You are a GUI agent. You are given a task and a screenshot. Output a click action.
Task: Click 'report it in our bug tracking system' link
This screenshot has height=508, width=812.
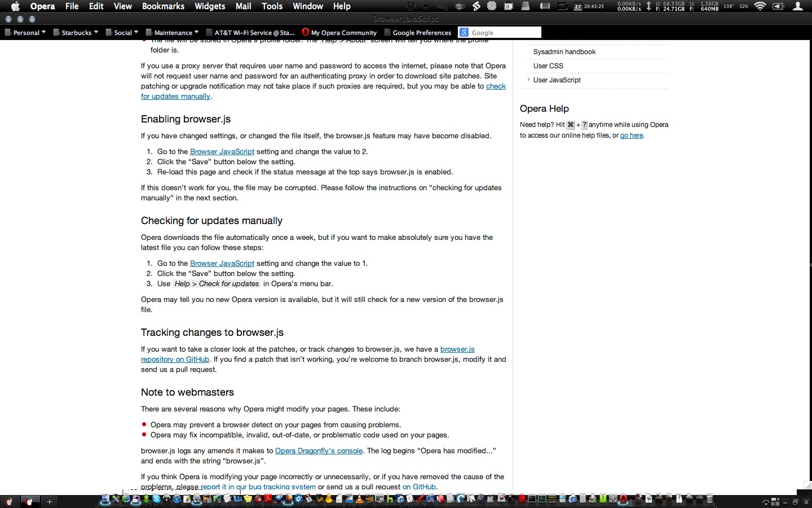(x=258, y=487)
